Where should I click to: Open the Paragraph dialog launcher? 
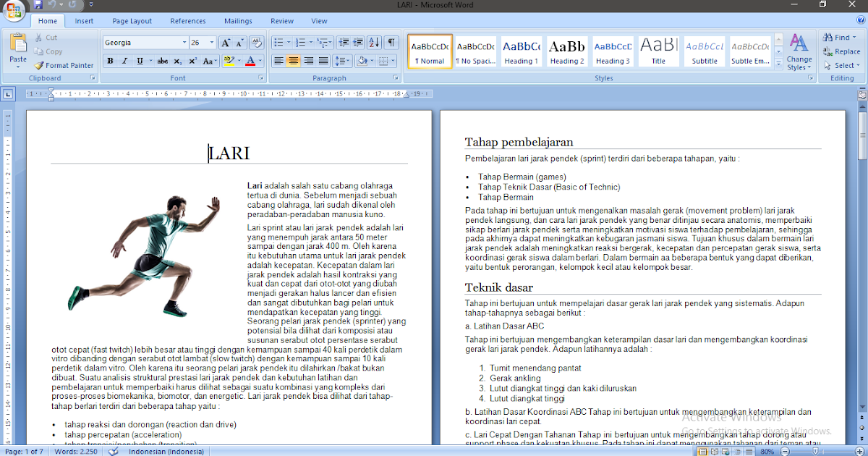click(396, 77)
